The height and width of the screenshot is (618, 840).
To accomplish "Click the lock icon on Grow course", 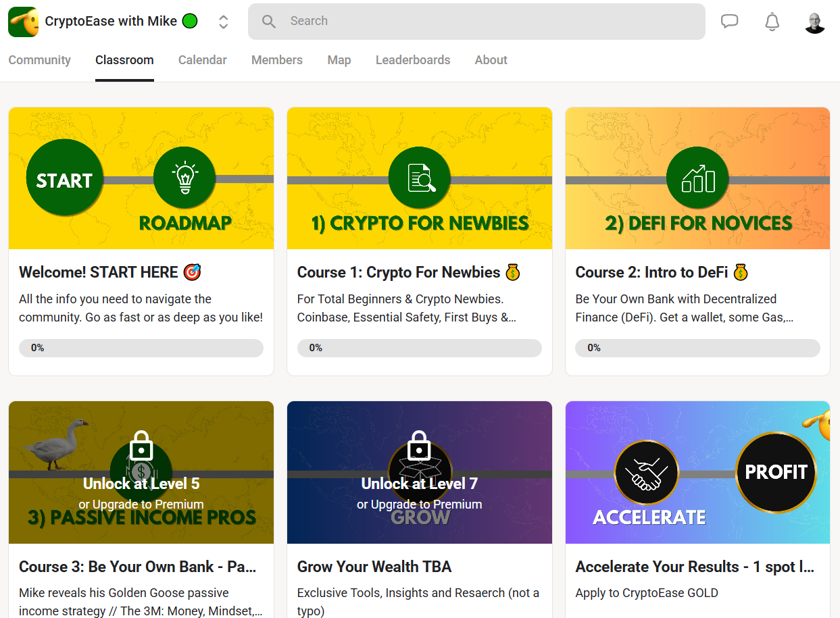I will (x=419, y=446).
